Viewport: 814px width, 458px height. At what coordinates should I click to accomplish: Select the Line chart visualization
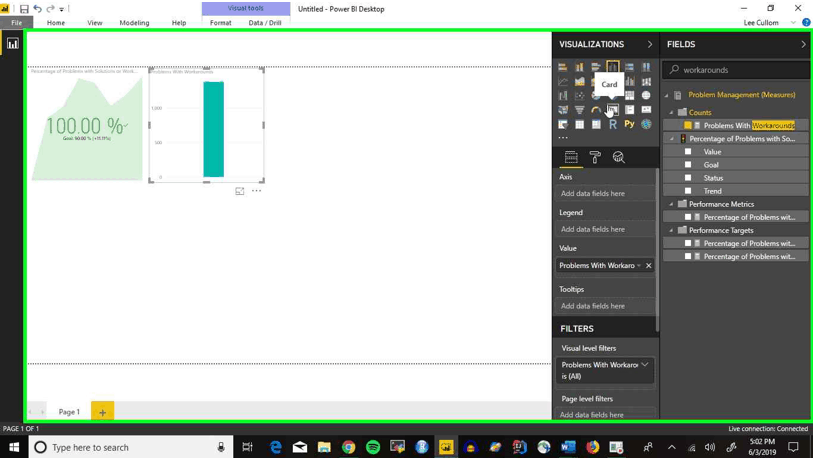[x=563, y=82]
